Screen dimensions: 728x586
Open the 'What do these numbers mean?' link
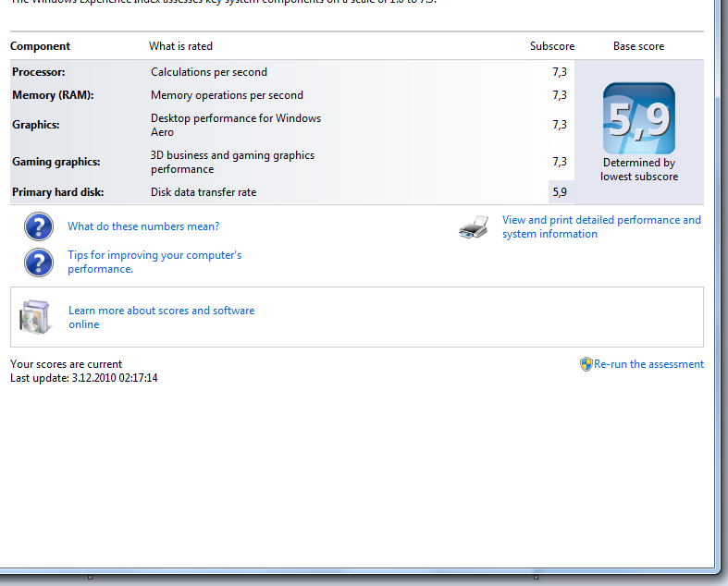pos(143,226)
